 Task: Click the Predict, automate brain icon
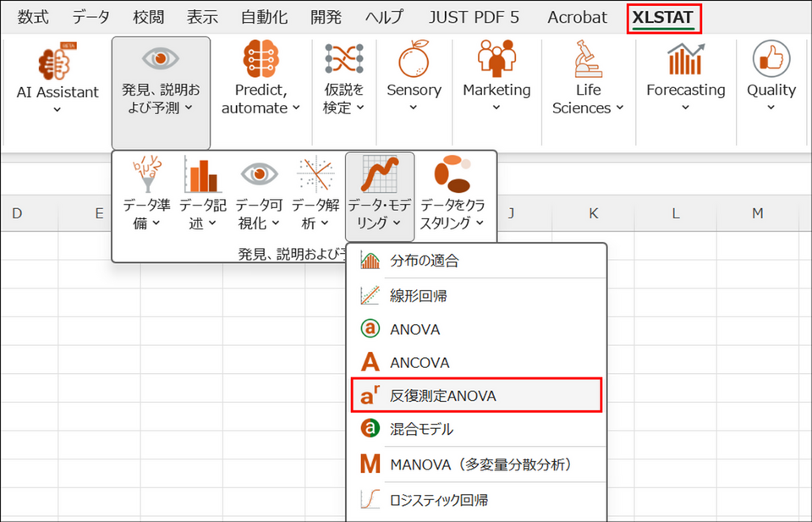pyautogui.click(x=261, y=59)
